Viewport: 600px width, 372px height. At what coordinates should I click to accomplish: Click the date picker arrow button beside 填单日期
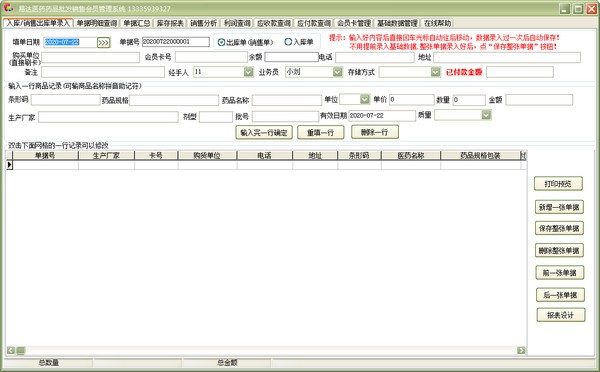[x=103, y=42]
